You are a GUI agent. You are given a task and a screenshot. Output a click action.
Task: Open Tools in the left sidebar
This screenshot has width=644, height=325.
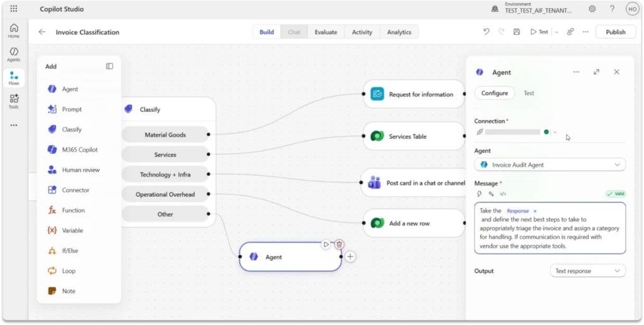(14, 101)
